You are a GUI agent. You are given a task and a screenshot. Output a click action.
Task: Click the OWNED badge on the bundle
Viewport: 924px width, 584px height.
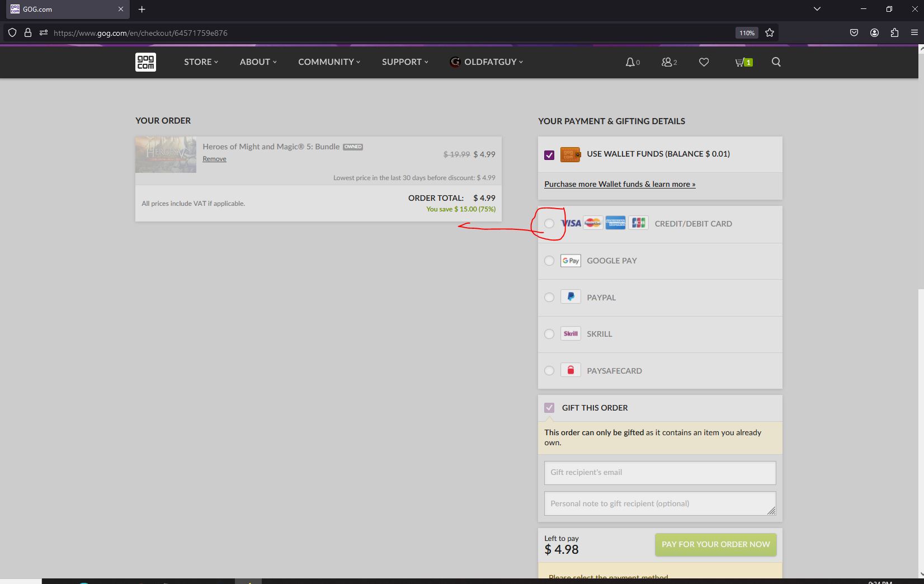[x=353, y=147]
